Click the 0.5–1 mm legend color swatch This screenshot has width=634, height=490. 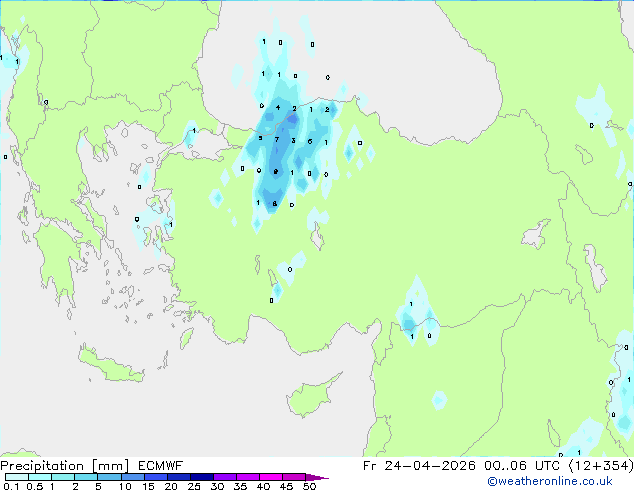point(40,477)
